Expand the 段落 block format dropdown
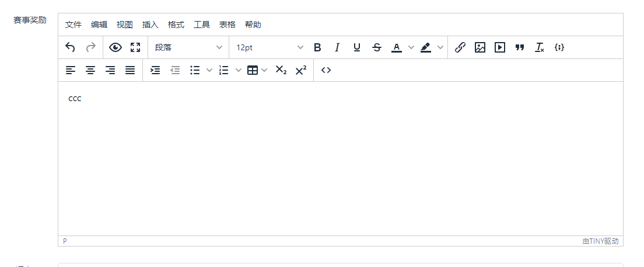 coord(188,47)
